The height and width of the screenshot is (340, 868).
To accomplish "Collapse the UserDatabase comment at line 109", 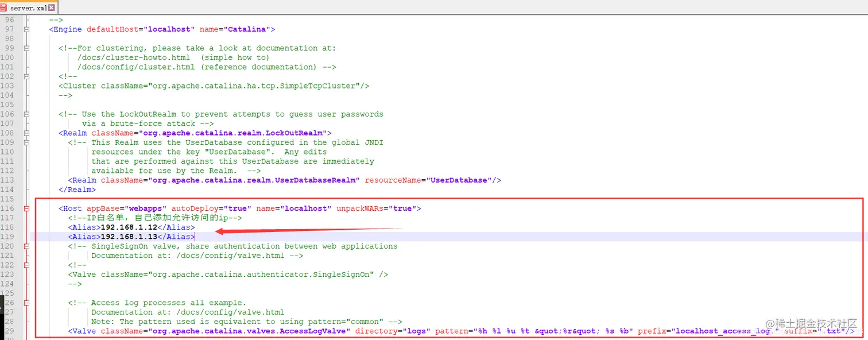I will 26,142.
